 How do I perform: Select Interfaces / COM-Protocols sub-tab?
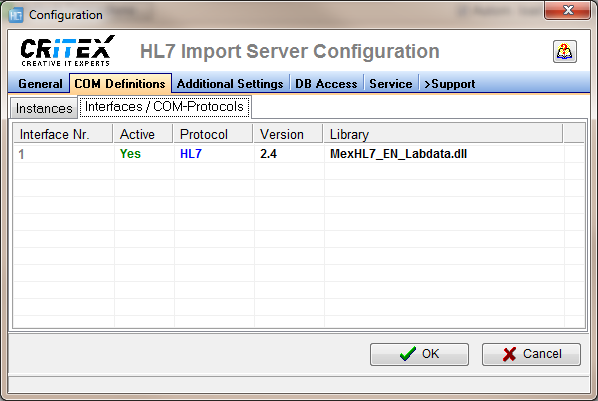164,106
